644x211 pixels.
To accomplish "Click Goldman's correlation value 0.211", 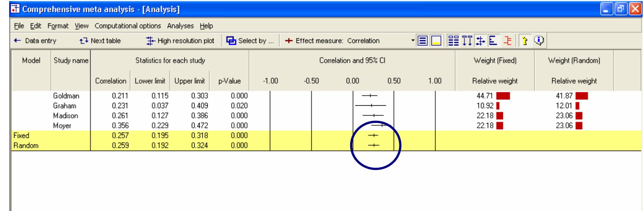I will click(x=120, y=96).
